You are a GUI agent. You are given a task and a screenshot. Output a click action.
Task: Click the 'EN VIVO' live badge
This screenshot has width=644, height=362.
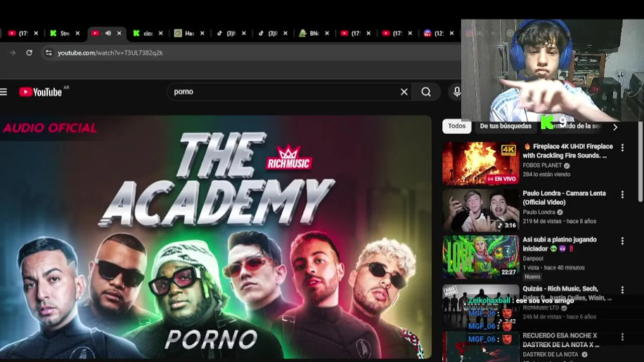click(x=501, y=179)
